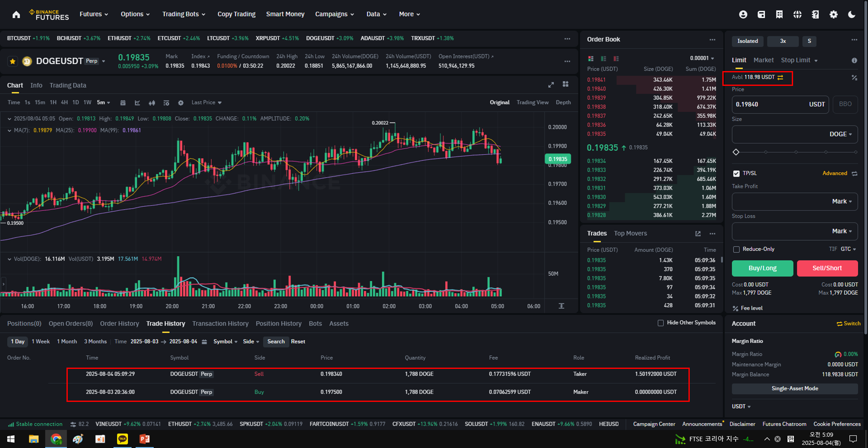Open the Stop Limit order type dropdown
The width and height of the screenshot is (868, 448).
click(x=799, y=60)
